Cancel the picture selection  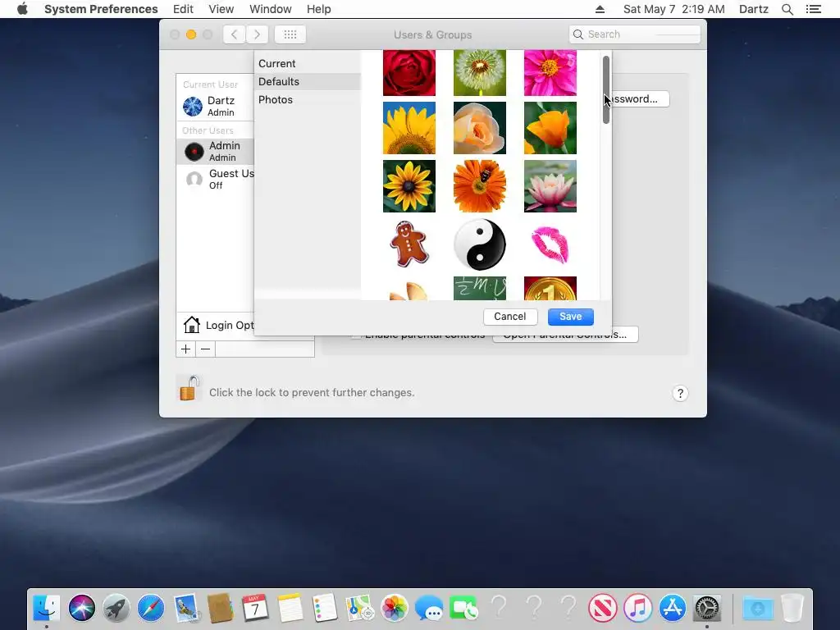click(510, 317)
